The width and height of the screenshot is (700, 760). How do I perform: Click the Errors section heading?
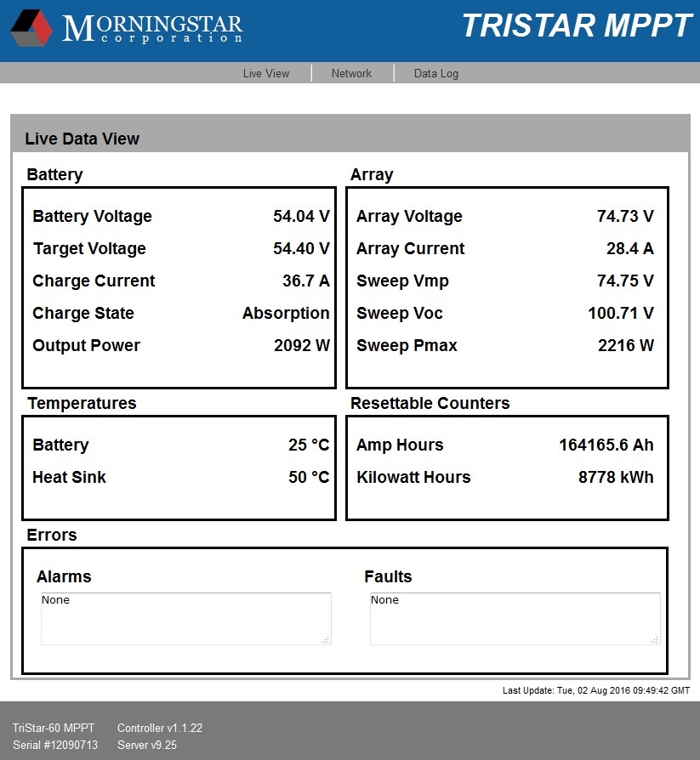52,535
